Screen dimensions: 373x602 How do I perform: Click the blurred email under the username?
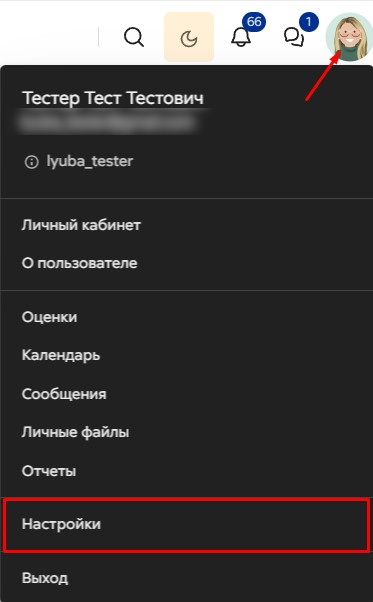point(109,122)
